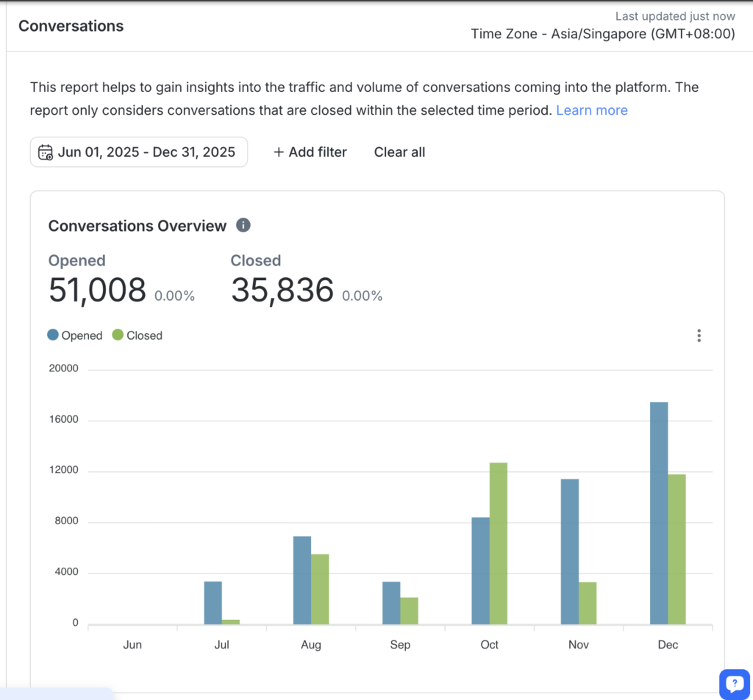
Task: Pick the blue Opened bar for Jul
Action: (x=213, y=603)
